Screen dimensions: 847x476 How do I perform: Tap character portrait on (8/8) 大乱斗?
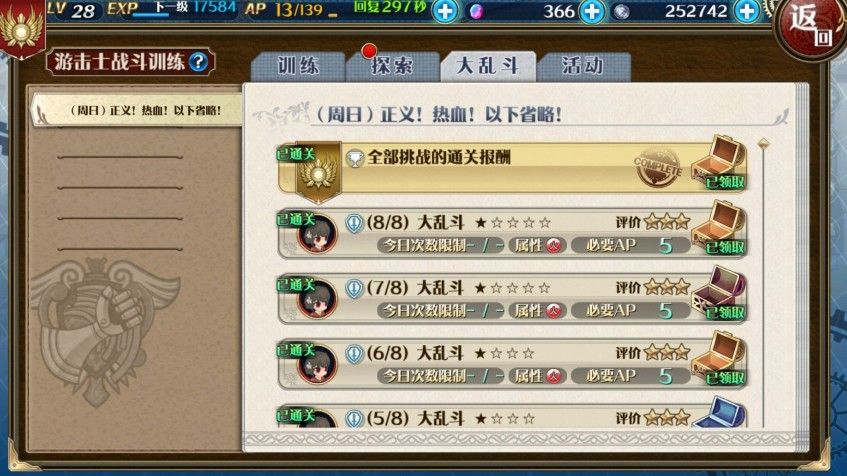click(x=317, y=234)
